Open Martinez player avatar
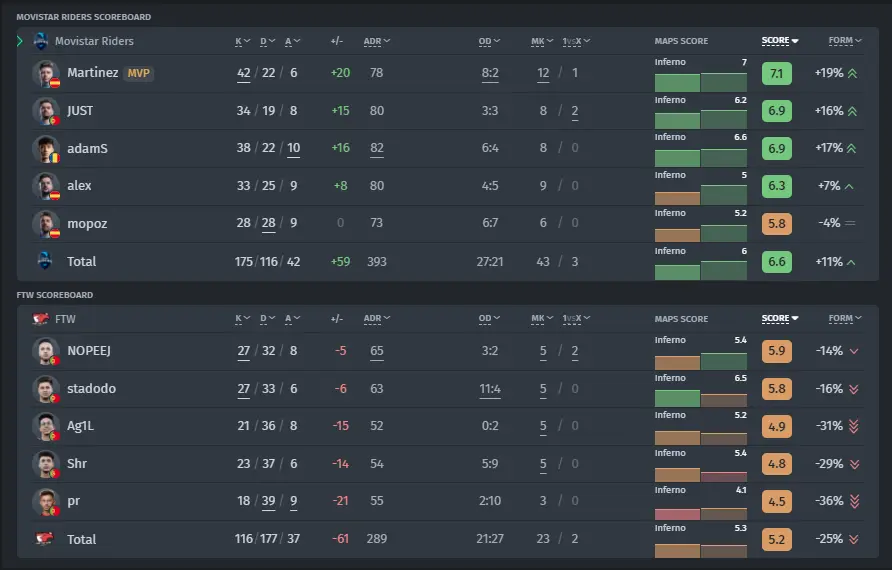The image size is (892, 570). (x=46, y=73)
